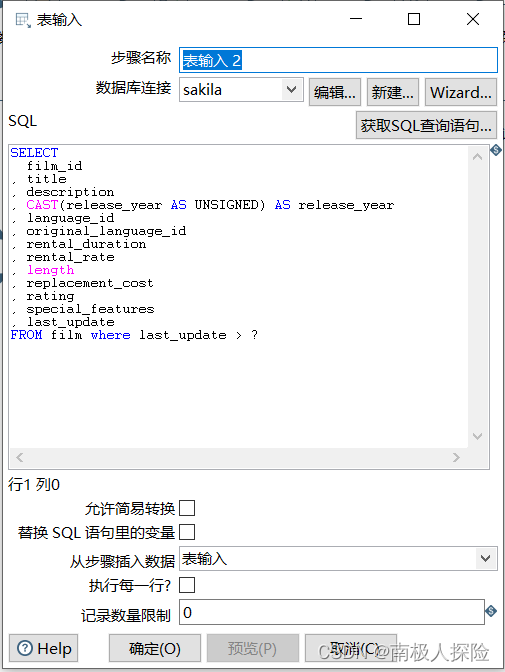Click the film_id line in the SQL

[54, 166]
